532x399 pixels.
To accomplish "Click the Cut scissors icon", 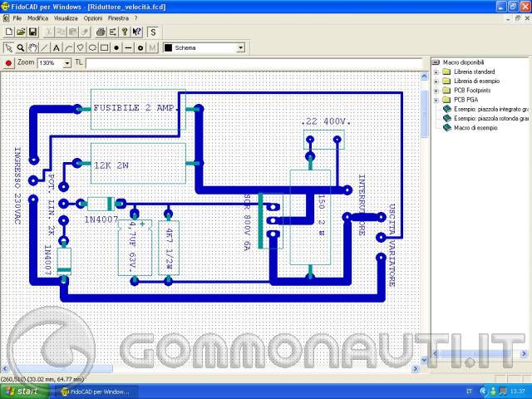I will 49,32.
